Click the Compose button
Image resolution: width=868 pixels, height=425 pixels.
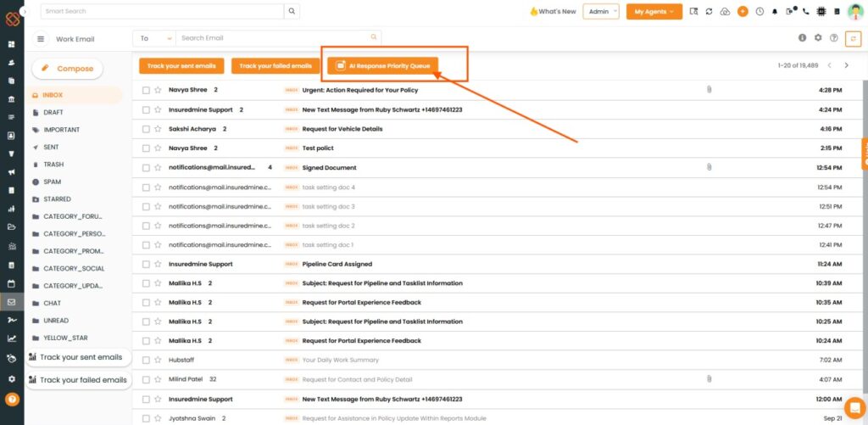coord(68,69)
